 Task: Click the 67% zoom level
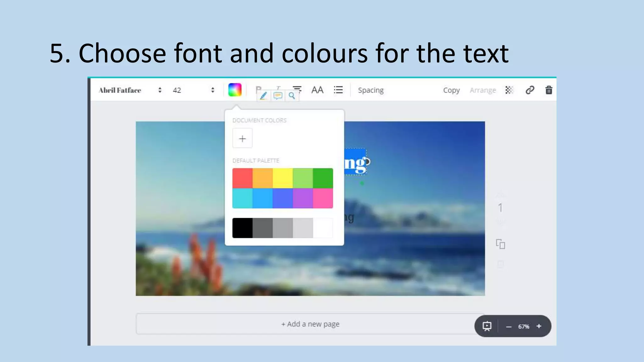pyautogui.click(x=524, y=326)
